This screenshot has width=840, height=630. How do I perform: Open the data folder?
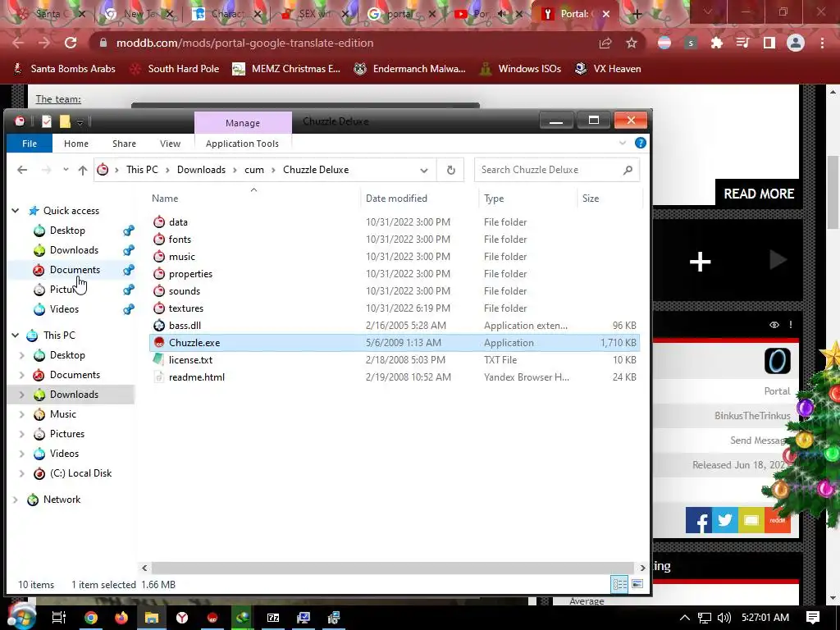(178, 221)
